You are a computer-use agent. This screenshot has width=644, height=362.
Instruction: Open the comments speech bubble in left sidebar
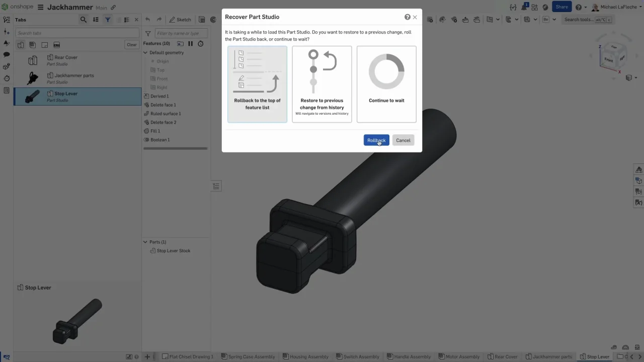pos(7,54)
